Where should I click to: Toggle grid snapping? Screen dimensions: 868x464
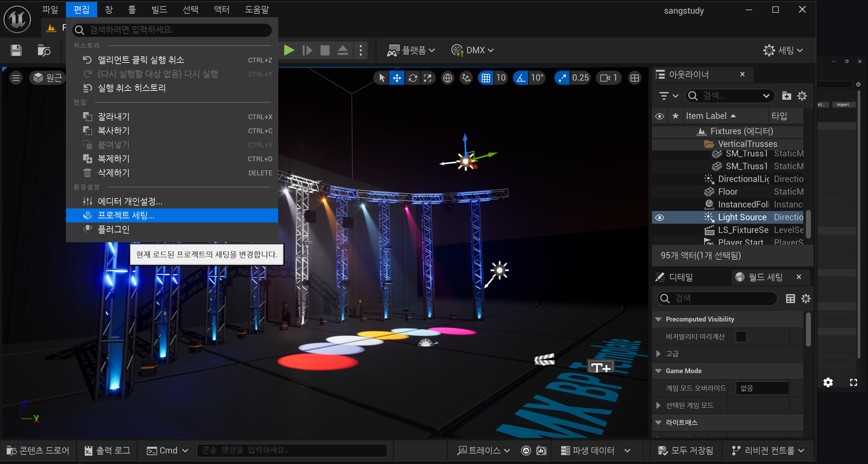(x=486, y=78)
